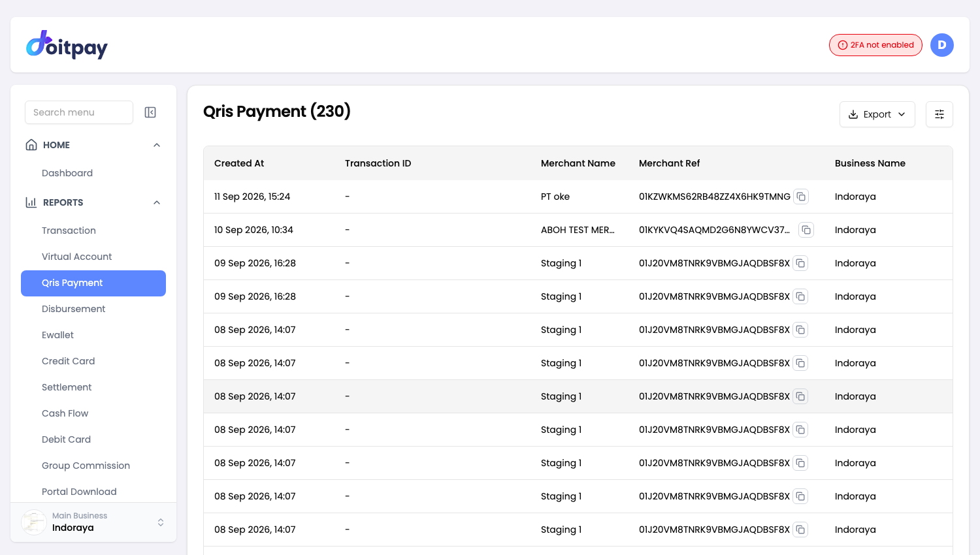The height and width of the screenshot is (555, 980).
Task: Click the HOME house icon
Action: coord(31,145)
